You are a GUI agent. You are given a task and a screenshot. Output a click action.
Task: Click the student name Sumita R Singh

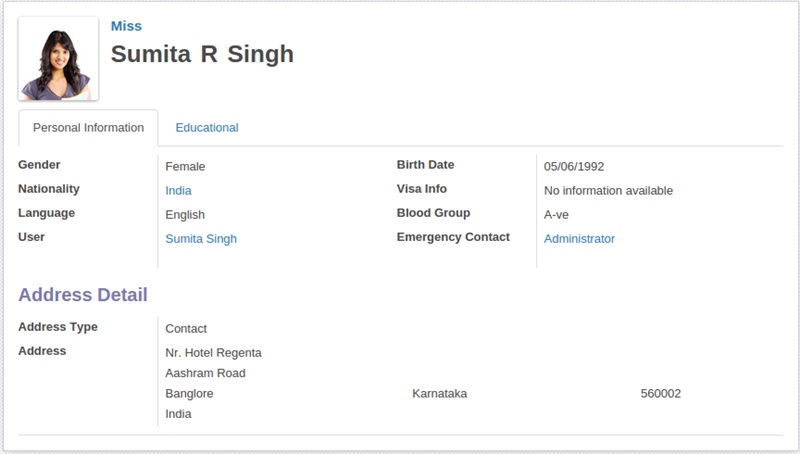pos(202,54)
